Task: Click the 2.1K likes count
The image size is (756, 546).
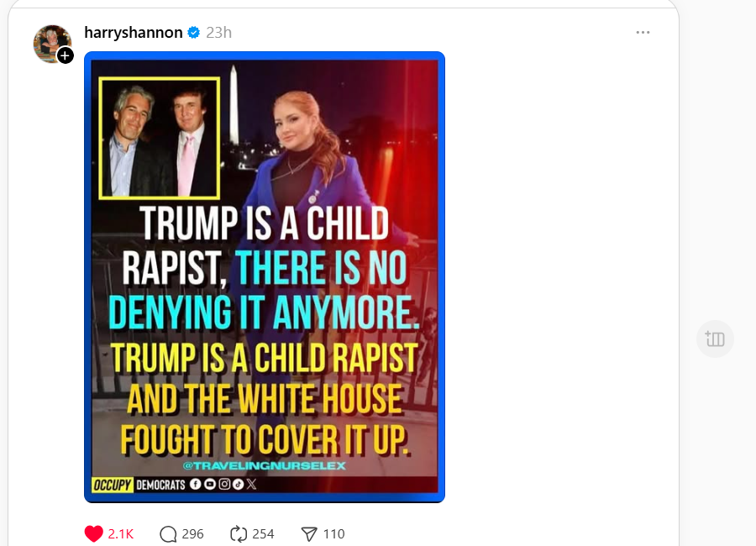Action: [120, 533]
